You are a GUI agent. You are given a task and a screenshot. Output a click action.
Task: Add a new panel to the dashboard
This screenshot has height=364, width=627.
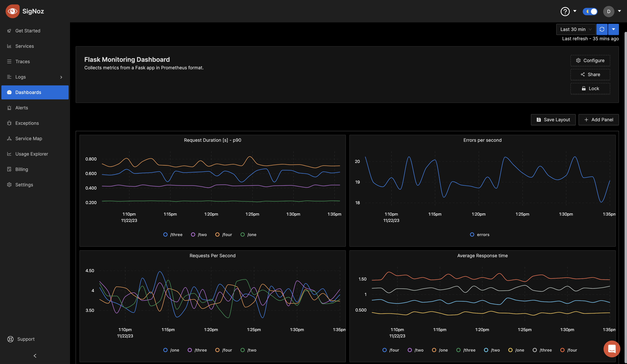[x=599, y=119]
